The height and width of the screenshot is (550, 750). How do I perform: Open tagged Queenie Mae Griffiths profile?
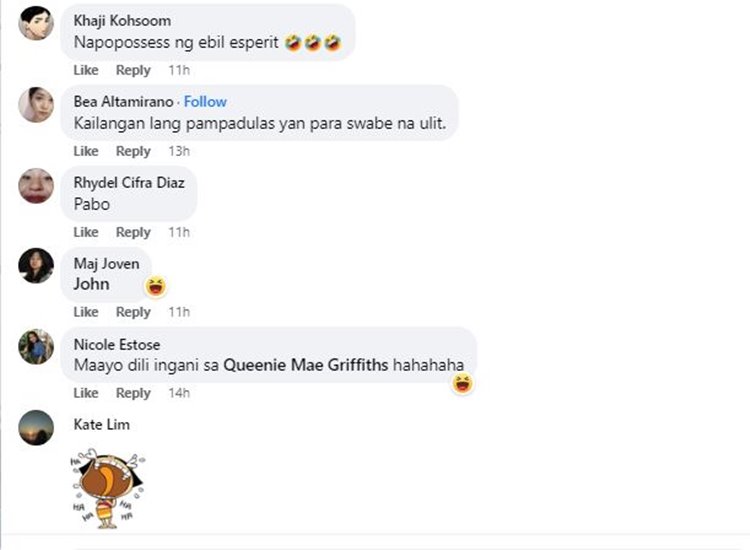(306, 365)
